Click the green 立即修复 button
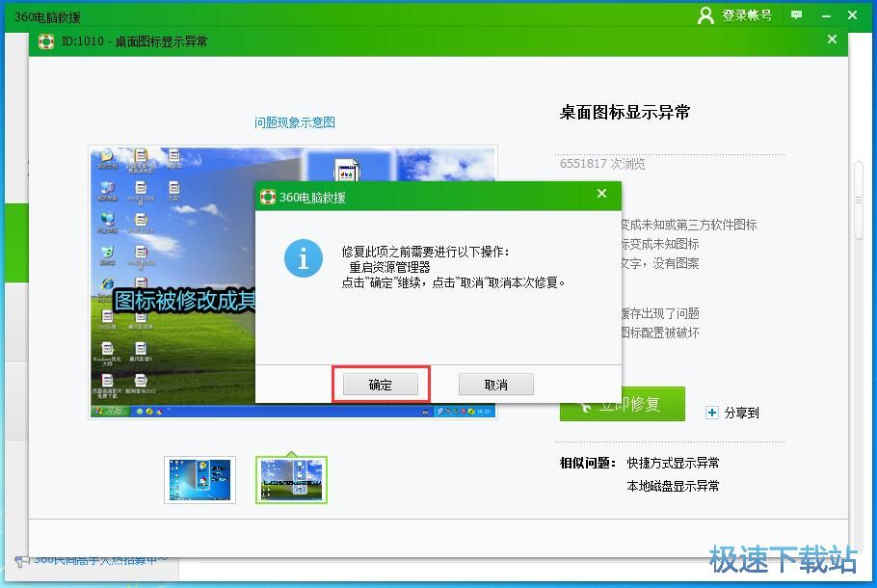877x588 pixels. [622, 404]
